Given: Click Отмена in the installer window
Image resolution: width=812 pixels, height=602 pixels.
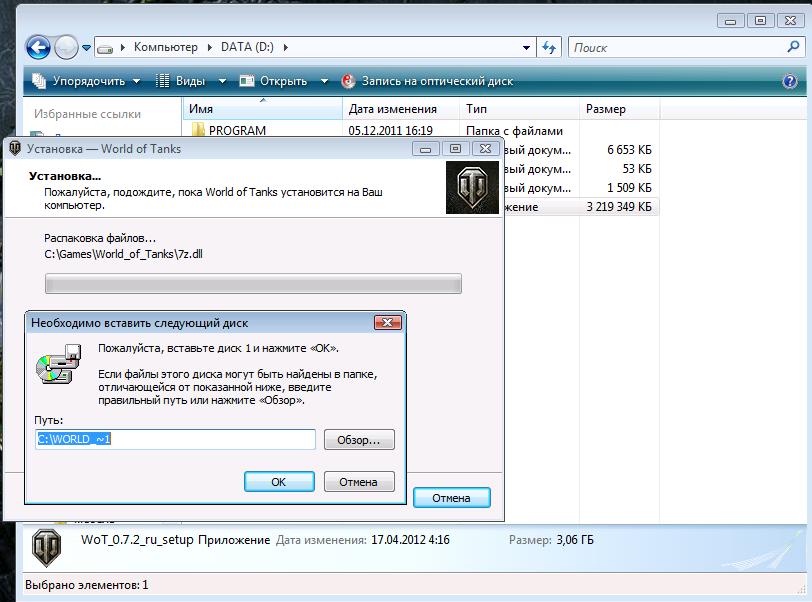Looking at the screenshot, I should (452, 498).
